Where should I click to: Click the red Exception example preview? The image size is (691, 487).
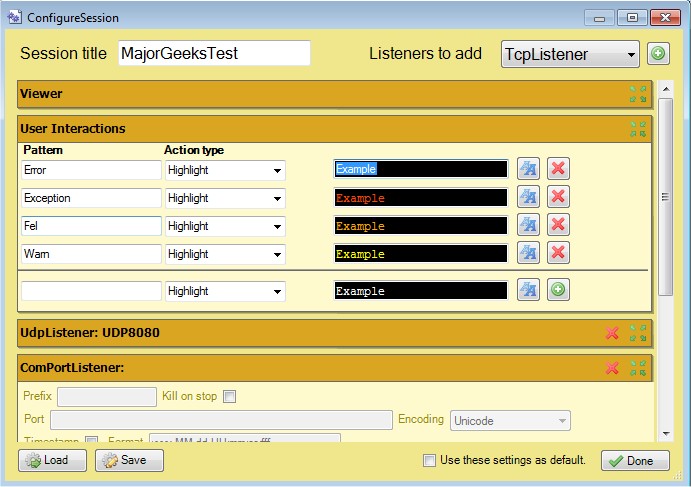coord(421,197)
